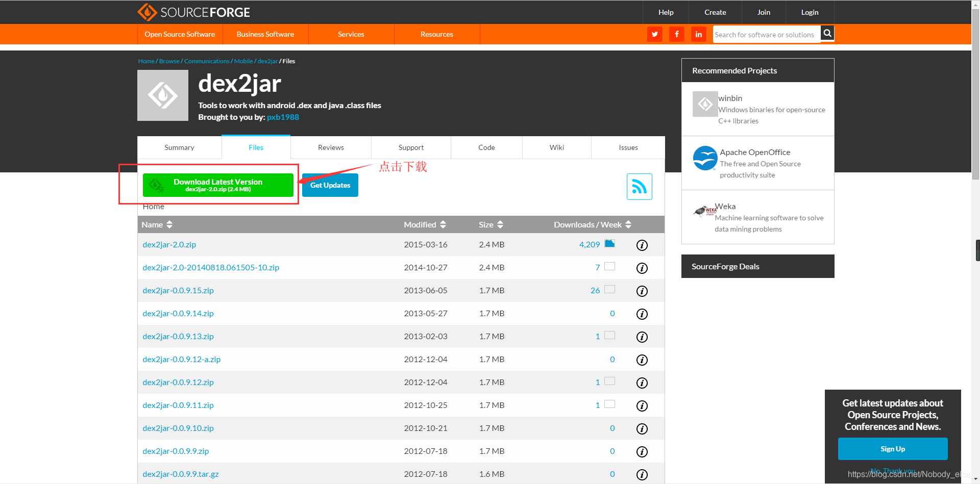Open the Business Software menu
Image resolution: width=980 pixels, height=484 pixels.
pos(265,34)
